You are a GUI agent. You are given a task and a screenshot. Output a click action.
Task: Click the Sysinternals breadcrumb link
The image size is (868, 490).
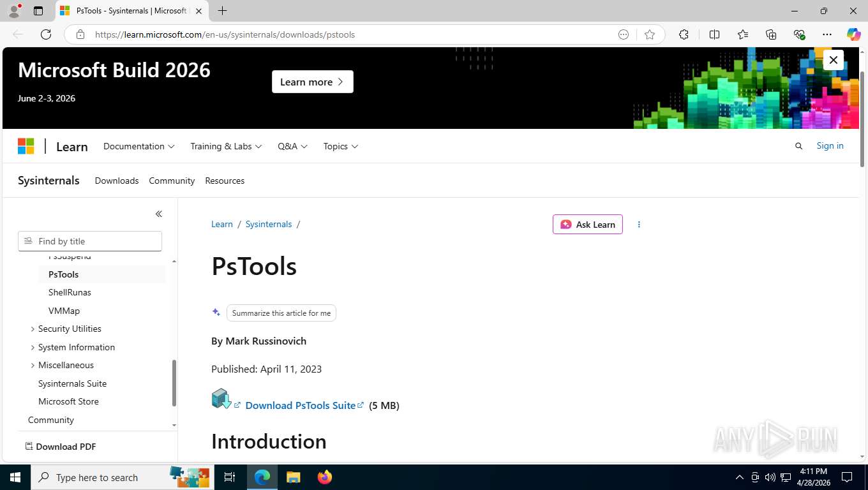pos(269,224)
